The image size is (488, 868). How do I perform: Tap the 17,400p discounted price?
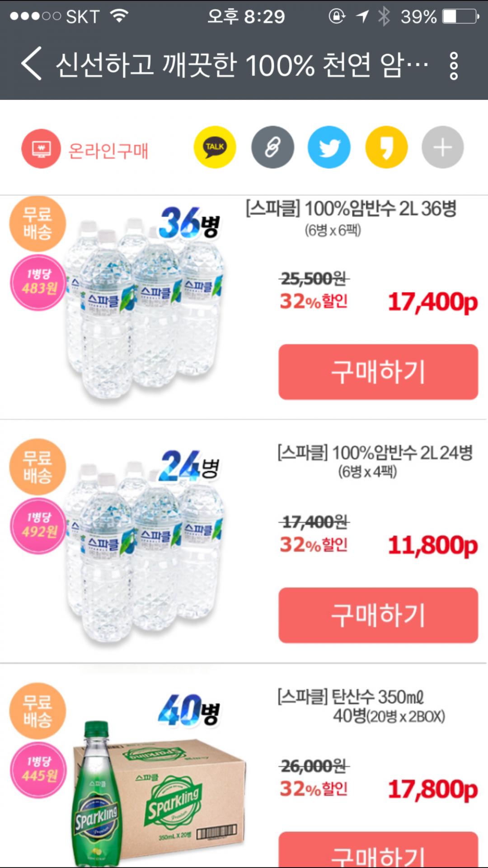pos(433,302)
